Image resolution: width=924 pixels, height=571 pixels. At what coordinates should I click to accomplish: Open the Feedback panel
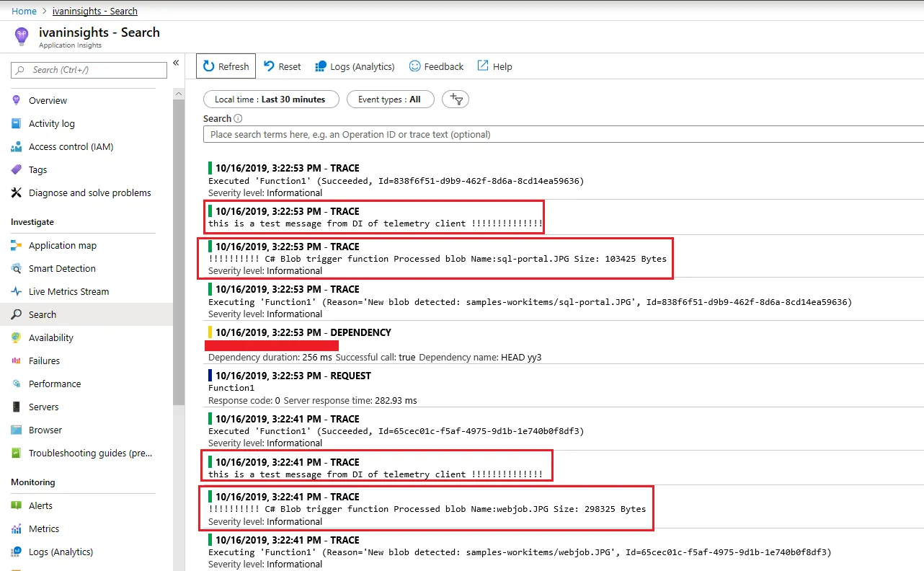click(x=436, y=66)
